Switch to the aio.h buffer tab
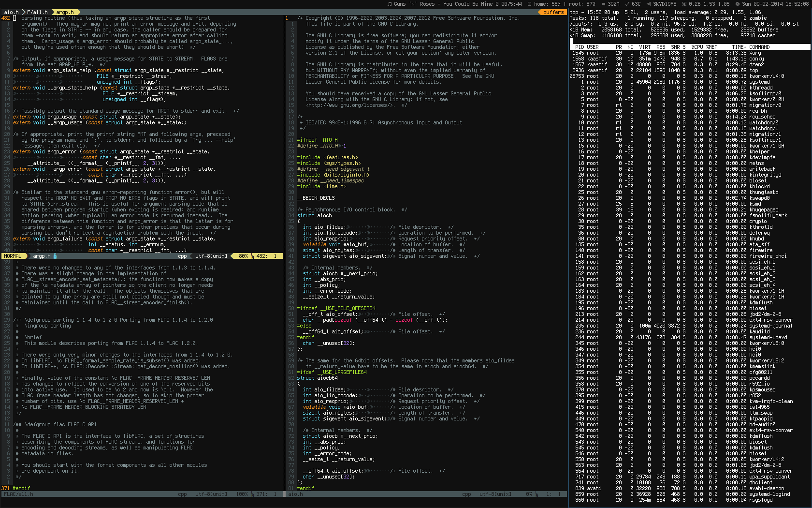The height and width of the screenshot is (508, 812). [11, 12]
